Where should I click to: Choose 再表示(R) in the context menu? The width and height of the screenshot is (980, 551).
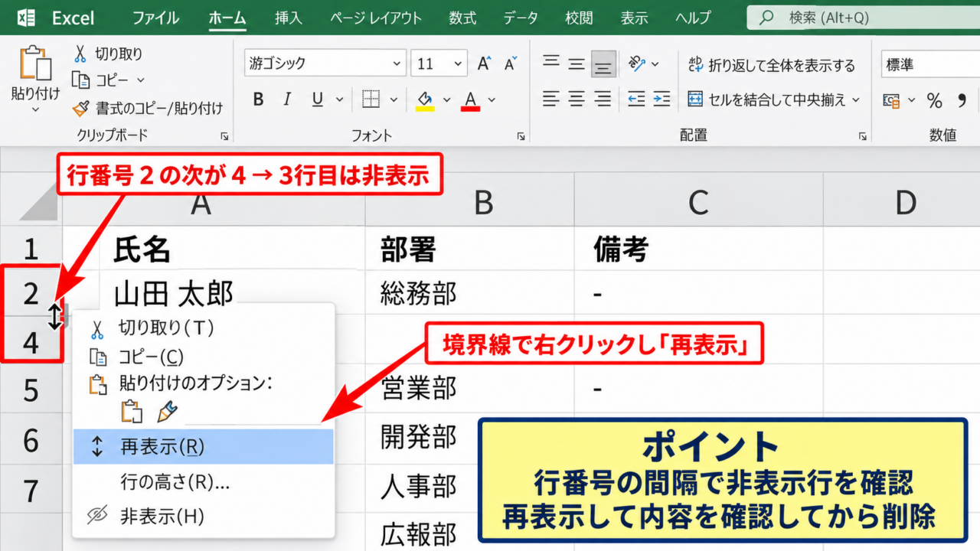pos(204,447)
